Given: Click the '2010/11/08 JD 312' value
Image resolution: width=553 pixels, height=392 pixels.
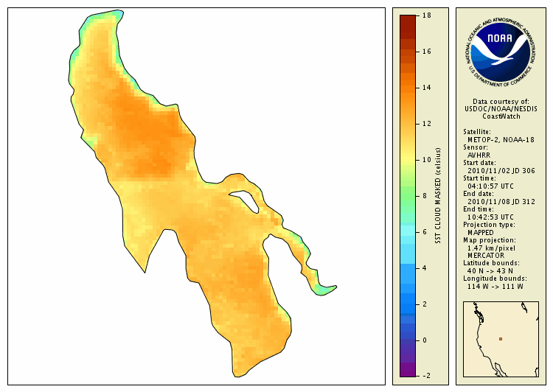Looking at the screenshot, I should point(501,202).
